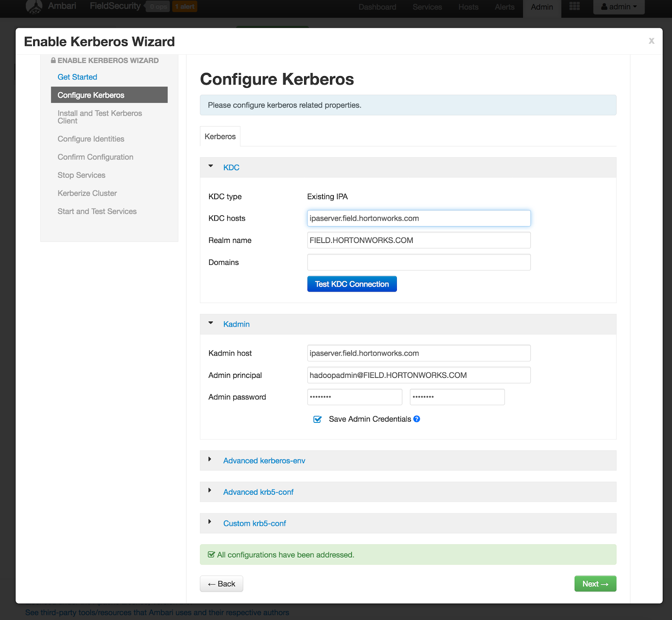Focus the empty Domains input field

click(x=419, y=262)
